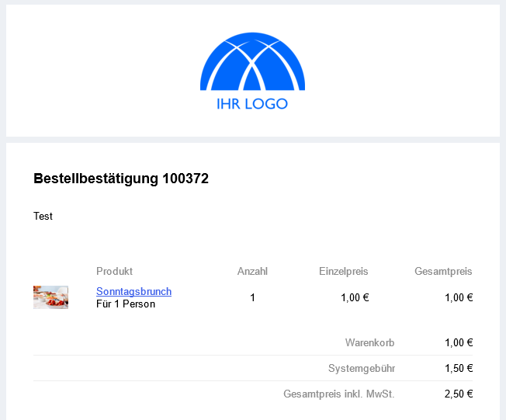Image resolution: width=506 pixels, height=420 pixels.
Task: Click the Produkt column header
Action: 114,271
